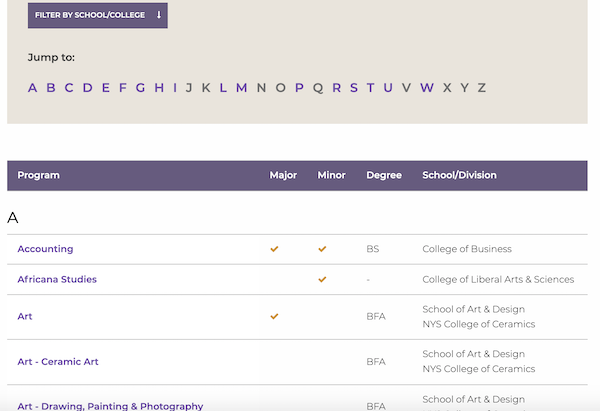
Task: Click the Africana Studies minor checkmark
Action: [322, 279]
